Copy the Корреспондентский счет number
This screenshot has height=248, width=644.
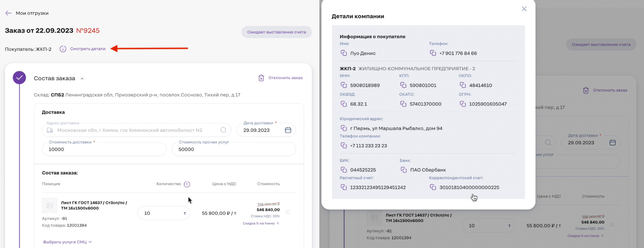(433, 187)
